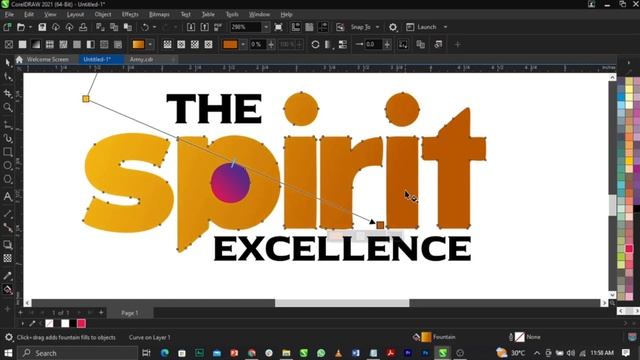Screen dimensions: 640x360
Task: Click the Export icon
Action: pyautogui.click(x=204, y=27)
